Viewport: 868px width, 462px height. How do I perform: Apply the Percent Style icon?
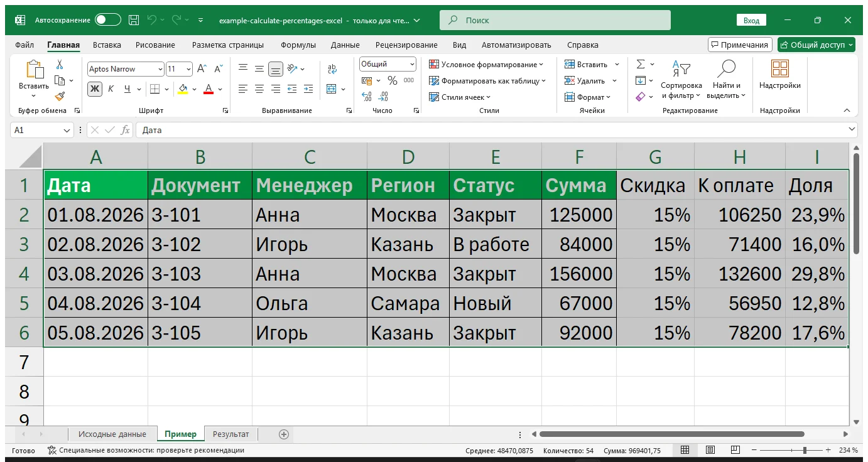393,80
